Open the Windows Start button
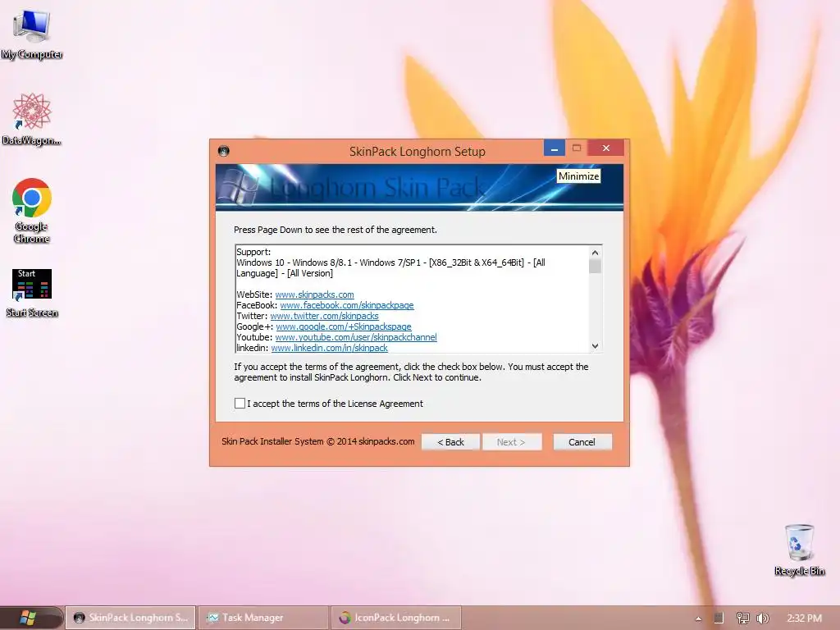This screenshot has height=630, width=840. click(x=28, y=618)
